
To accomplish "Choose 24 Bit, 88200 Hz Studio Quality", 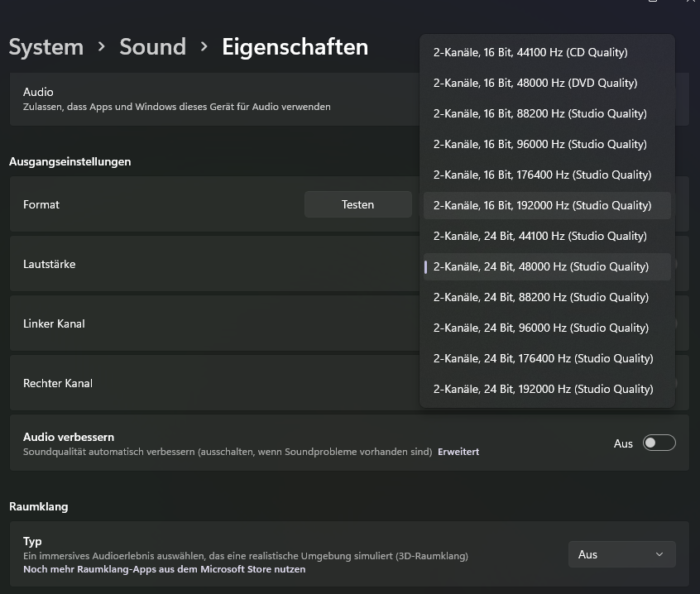I will coord(540,297).
